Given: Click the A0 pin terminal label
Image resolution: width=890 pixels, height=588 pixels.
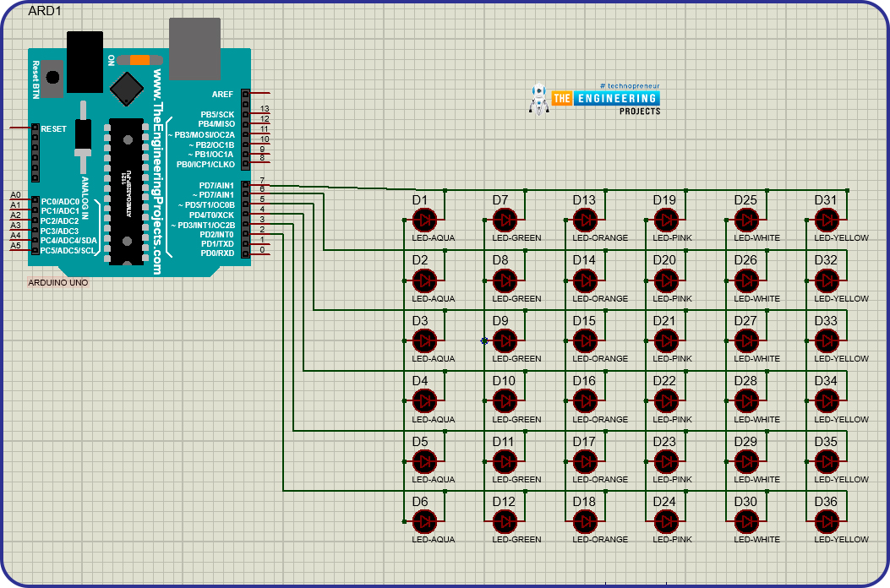Looking at the screenshot, I should coord(15,195).
